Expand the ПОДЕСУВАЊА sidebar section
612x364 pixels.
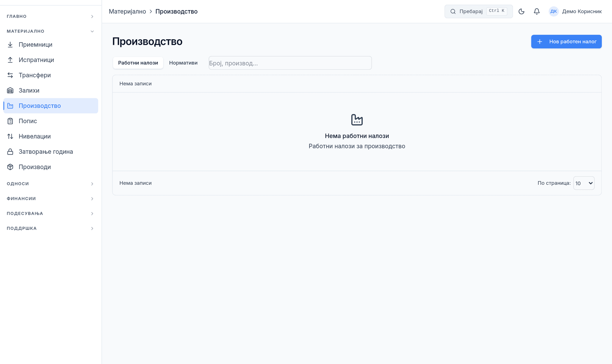(51, 214)
